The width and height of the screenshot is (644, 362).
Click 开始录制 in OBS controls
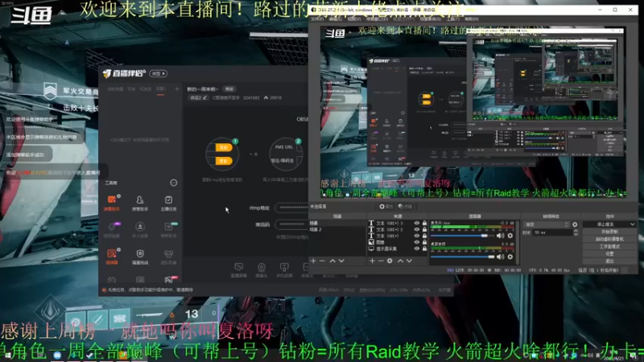pos(609,232)
